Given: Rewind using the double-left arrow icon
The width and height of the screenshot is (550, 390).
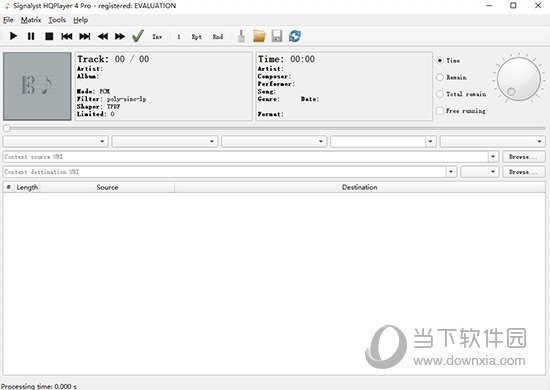Looking at the screenshot, I should tap(103, 36).
